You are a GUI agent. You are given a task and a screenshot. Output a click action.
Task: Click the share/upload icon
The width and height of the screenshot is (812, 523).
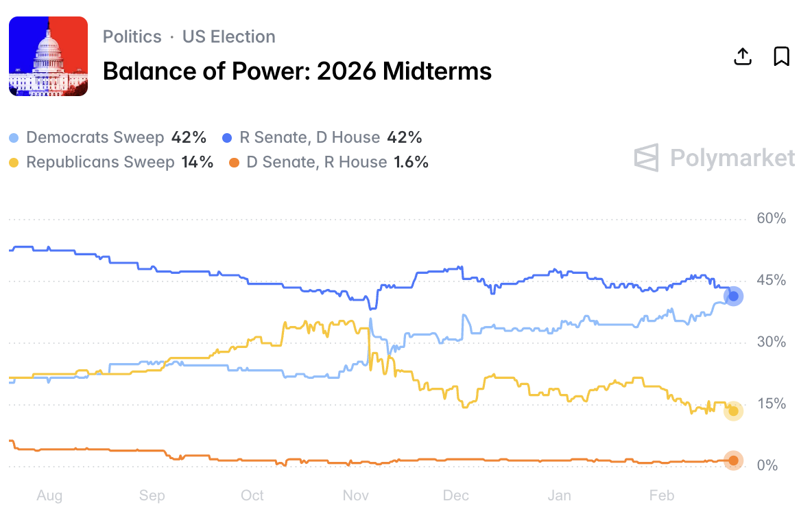[743, 56]
